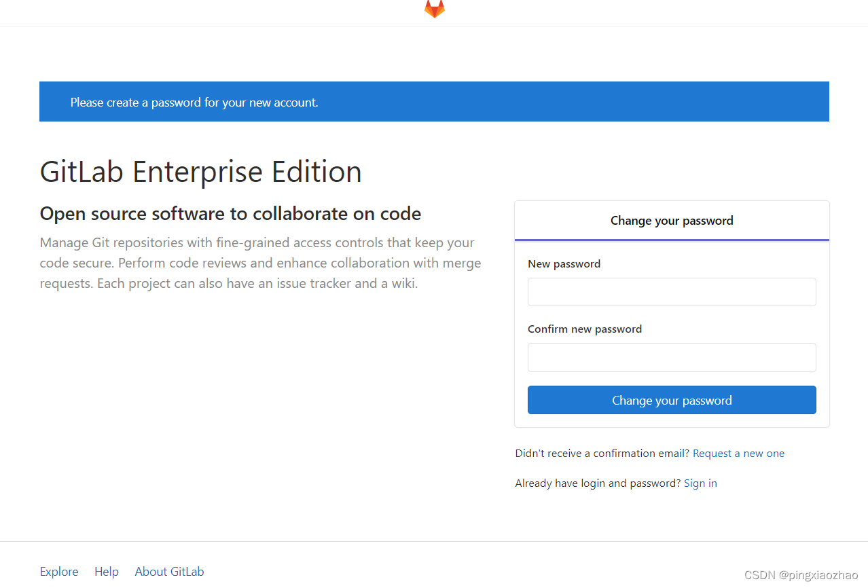
Task: Click the Open source software subheading
Action: (x=231, y=214)
